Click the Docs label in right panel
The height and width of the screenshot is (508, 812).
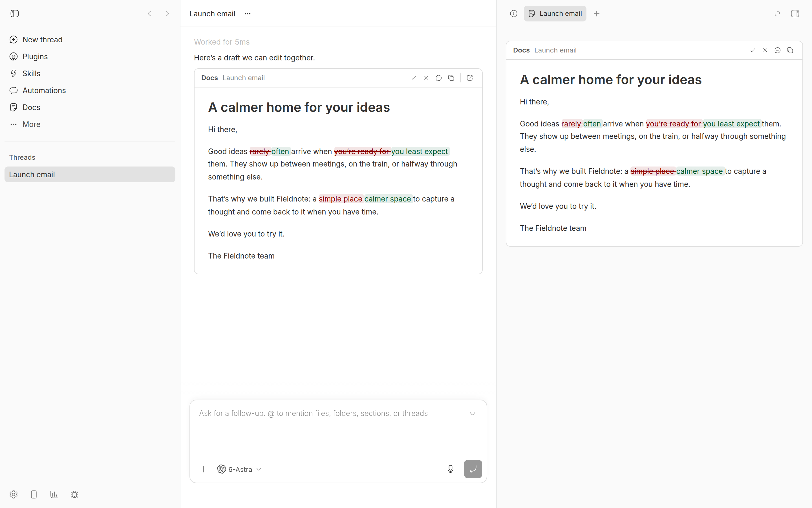coord(521,51)
